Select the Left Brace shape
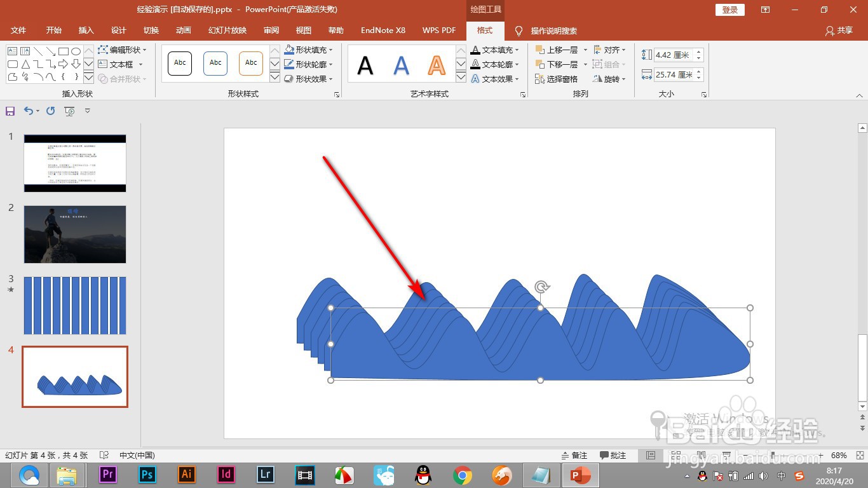Image resolution: width=868 pixels, height=488 pixels. [x=64, y=77]
